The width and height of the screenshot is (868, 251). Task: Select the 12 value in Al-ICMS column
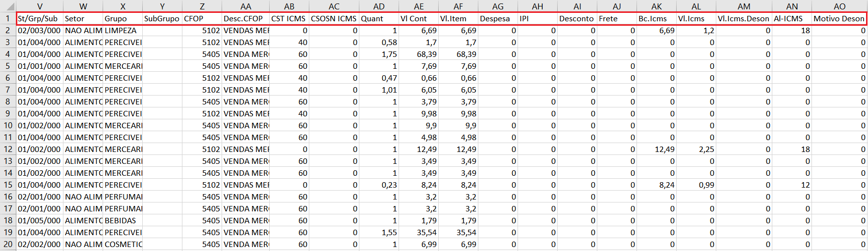(792, 185)
